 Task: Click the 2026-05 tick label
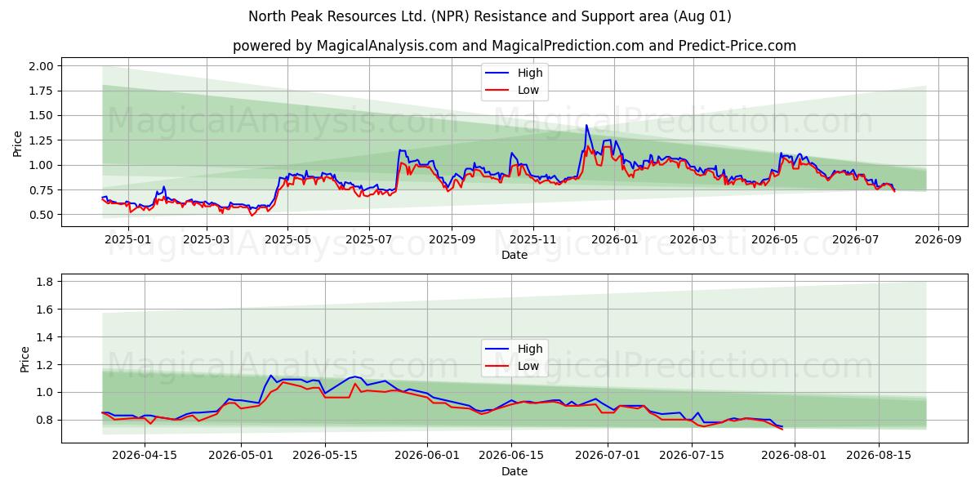pyautogui.click(x=775, y=239)
